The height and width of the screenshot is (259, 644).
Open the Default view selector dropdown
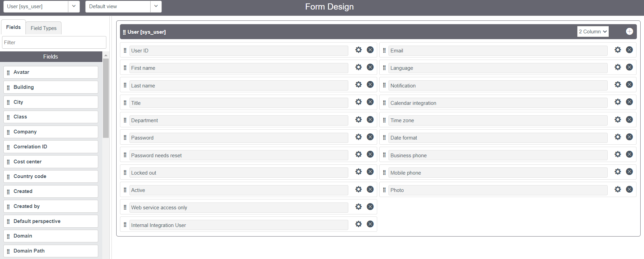tap(156, 6)
